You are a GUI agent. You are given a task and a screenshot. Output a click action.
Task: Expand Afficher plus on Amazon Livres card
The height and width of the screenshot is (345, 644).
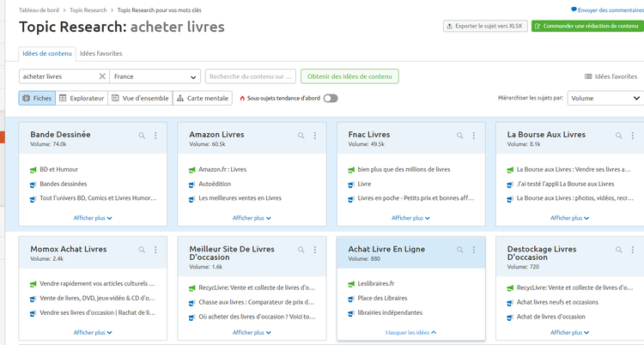252,218
